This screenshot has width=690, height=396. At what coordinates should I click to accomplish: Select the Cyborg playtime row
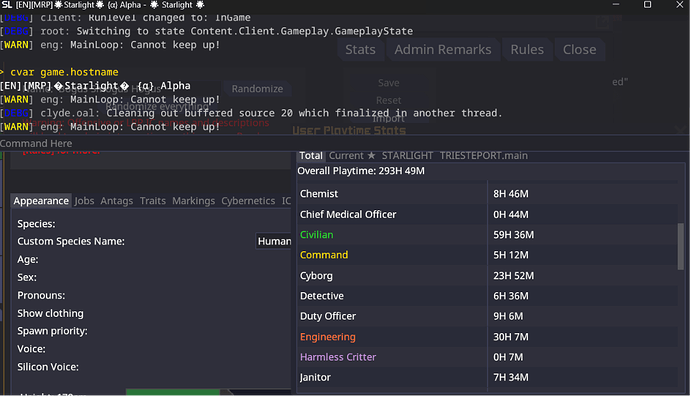pos(488,276)
